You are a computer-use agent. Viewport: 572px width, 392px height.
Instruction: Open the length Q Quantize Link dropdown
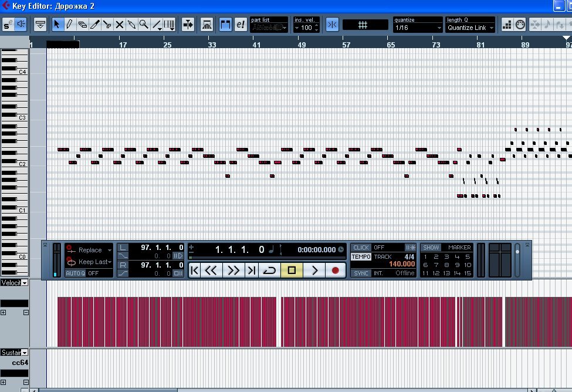(x=471, y=28)
